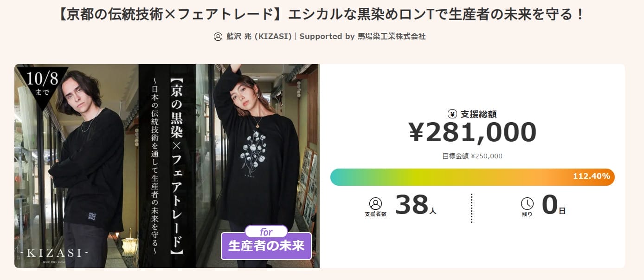The image size is (644, 280).
Task: Click the supporter person icon above 支援者数
Action: [x=375, y=204]
